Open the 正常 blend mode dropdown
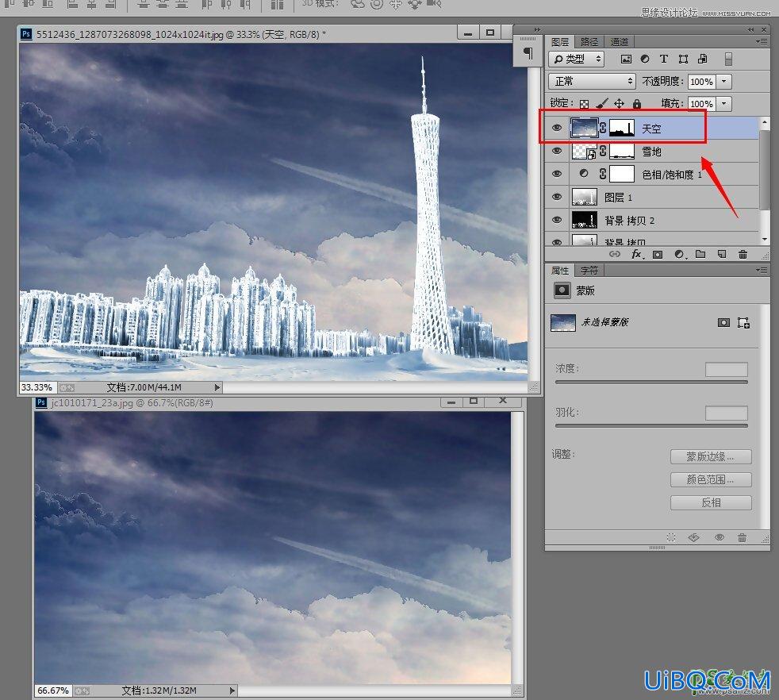The image size is (779, 700). click(x=592, y=81)
